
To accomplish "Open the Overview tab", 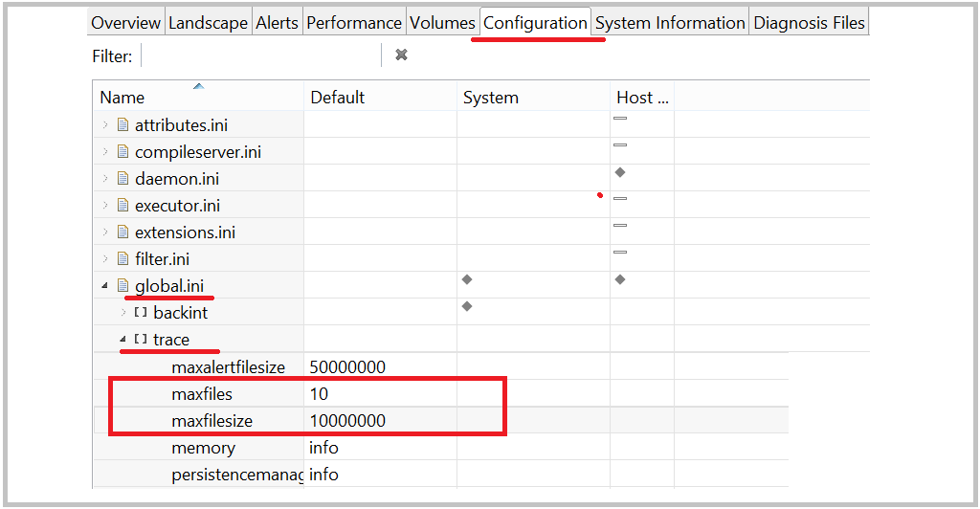I will 125,23.
